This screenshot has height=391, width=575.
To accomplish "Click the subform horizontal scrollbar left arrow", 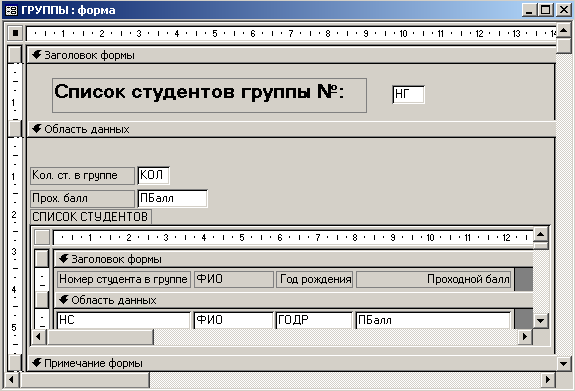I will click(39, 337).
